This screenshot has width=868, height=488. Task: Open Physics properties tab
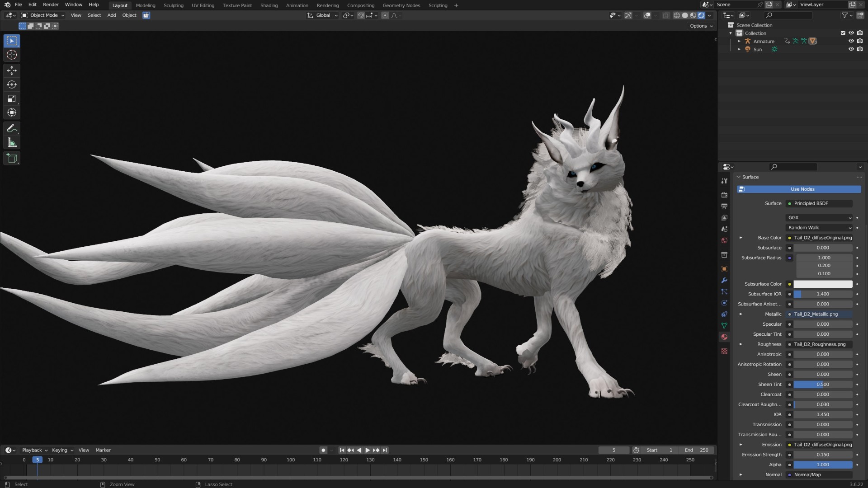pos(724,303)
